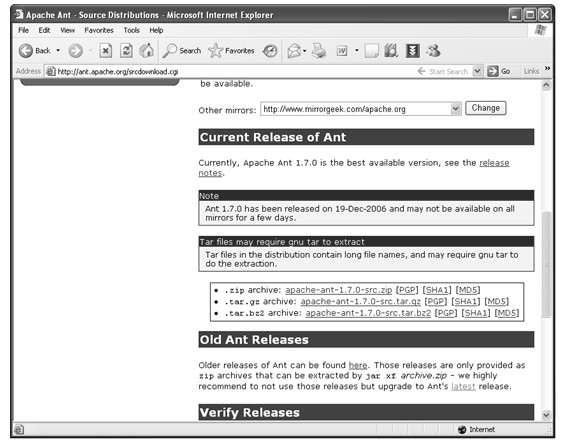The height and width of the screenshot is (443, 563).
Task: Open the View menu
Action: point(68,30)
